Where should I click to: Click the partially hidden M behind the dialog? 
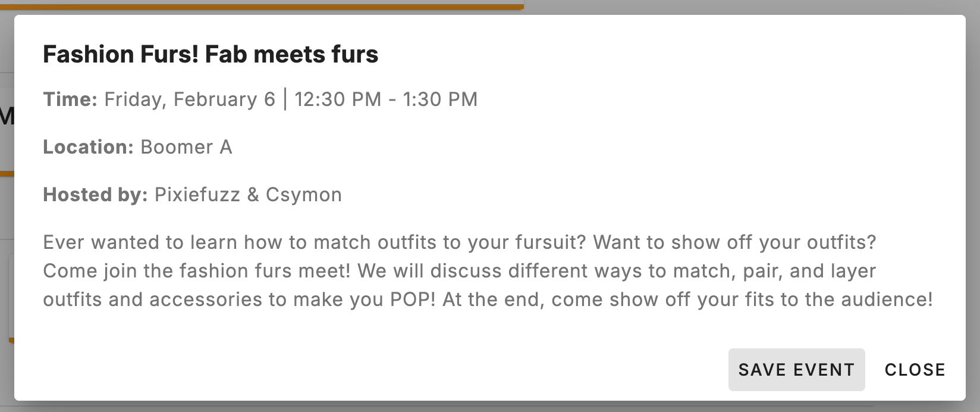tap(7, 116)
